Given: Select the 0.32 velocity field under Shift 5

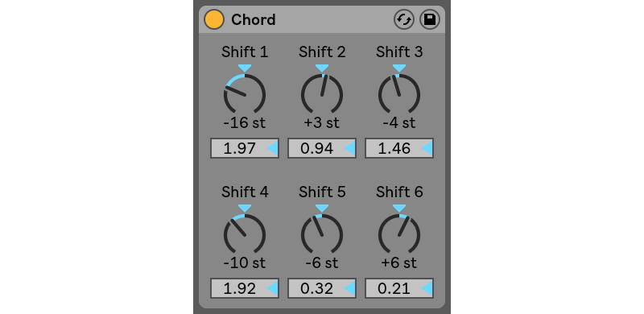Looking at the screenshot, I should click(x=322, y=288).
